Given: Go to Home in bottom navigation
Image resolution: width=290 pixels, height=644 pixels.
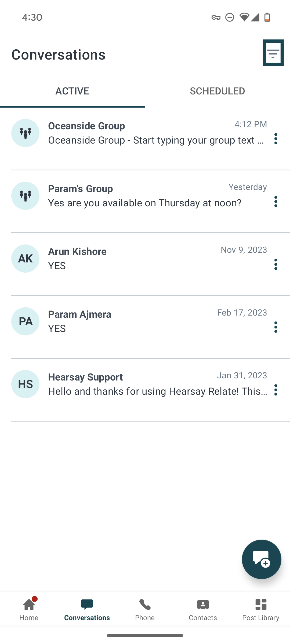Looking at the screenshot, I should tap(29, 609).
